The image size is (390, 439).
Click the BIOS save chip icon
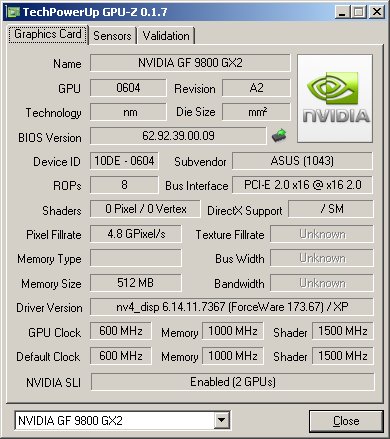(x=279, y=135)
